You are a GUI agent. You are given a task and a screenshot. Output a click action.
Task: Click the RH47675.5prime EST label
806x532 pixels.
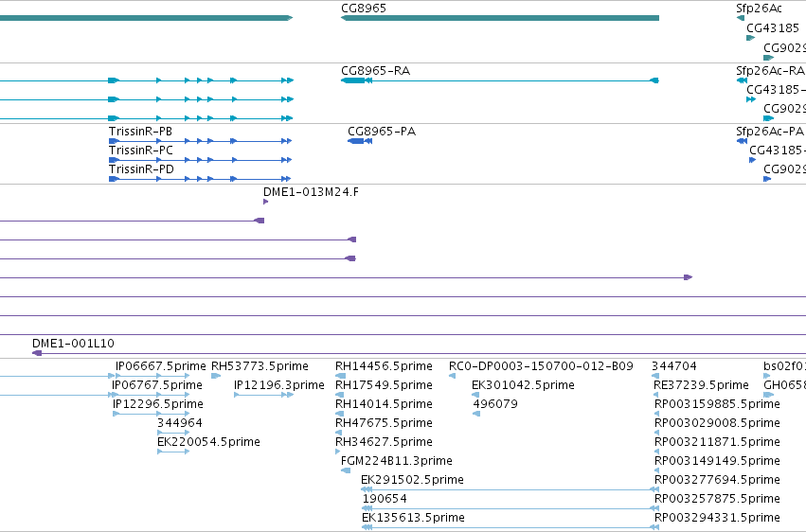click(x=384, y=423)
